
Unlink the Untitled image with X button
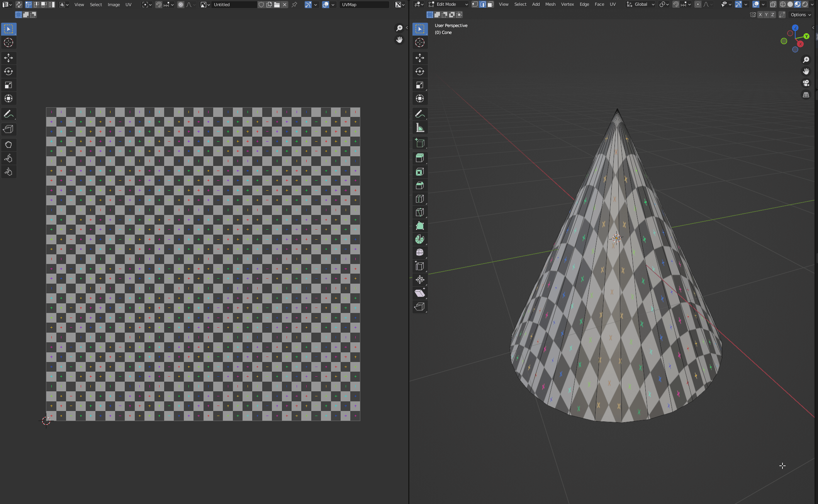(x=285, y=5)
